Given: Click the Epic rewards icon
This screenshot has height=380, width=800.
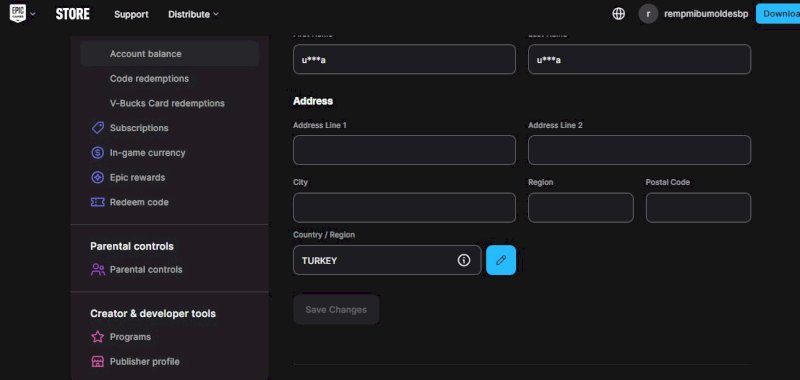Looking at the screenshot, I should tap(97, 178).
